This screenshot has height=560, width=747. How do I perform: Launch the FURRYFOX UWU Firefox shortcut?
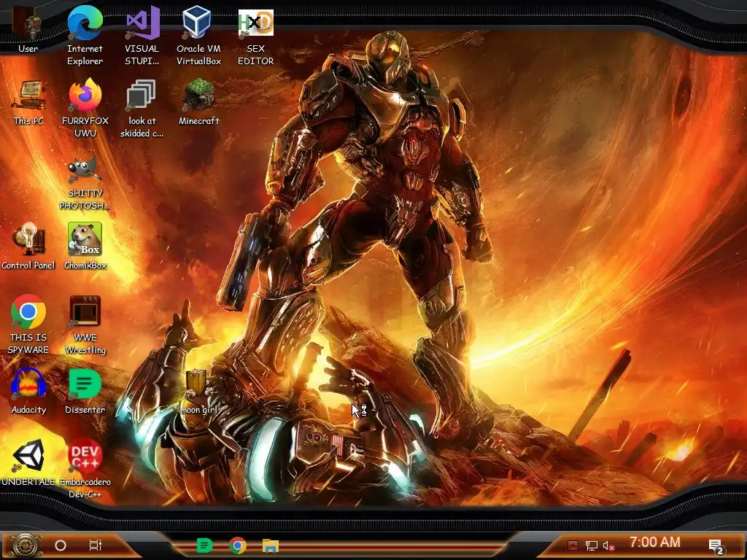tap(85, 108)
